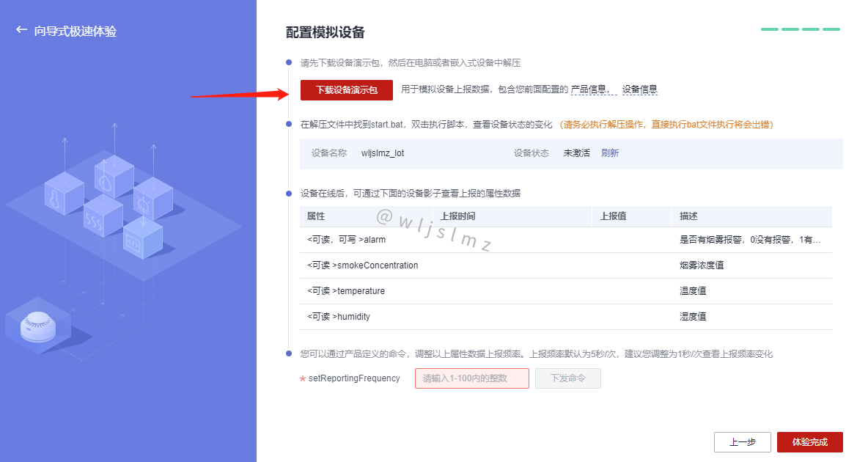Click the device name wljslmz_Iot
This screenshot has width=868, height=462.
coord(383,153)
